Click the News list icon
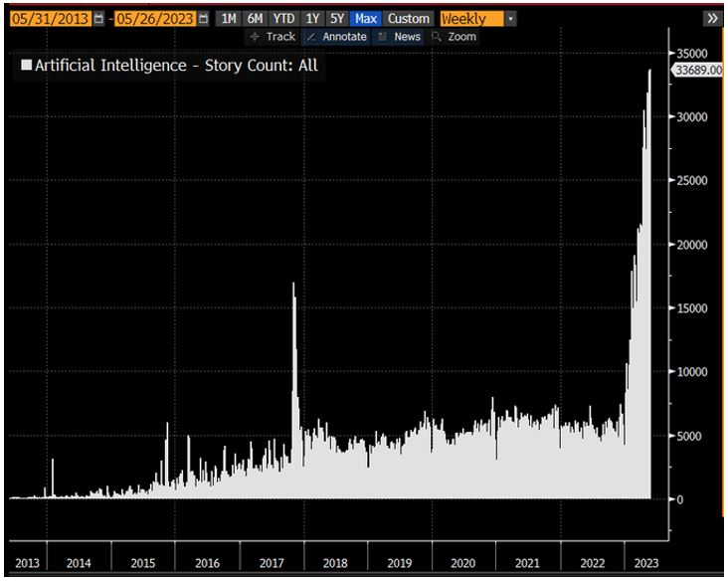728x581 pixels. tap(382, 37)
